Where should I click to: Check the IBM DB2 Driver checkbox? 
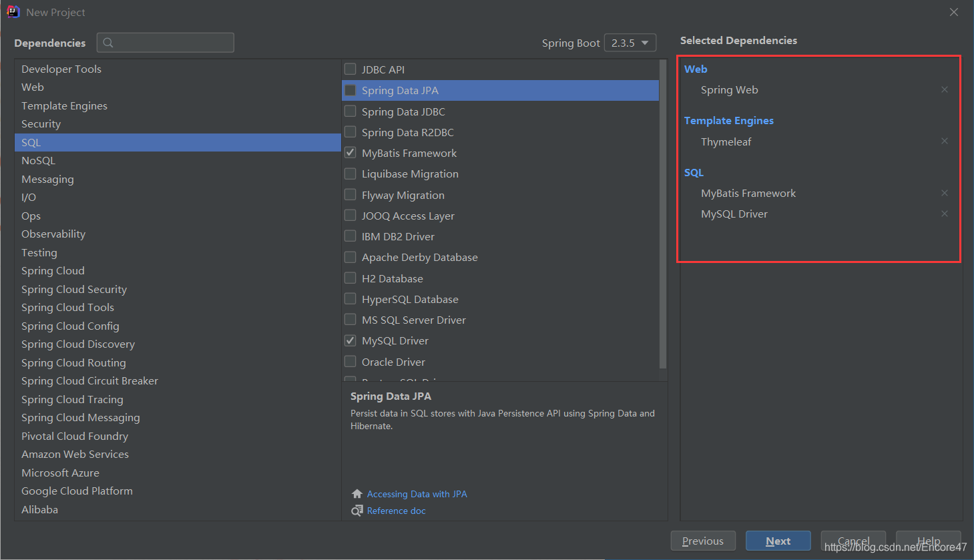[350, 236]
